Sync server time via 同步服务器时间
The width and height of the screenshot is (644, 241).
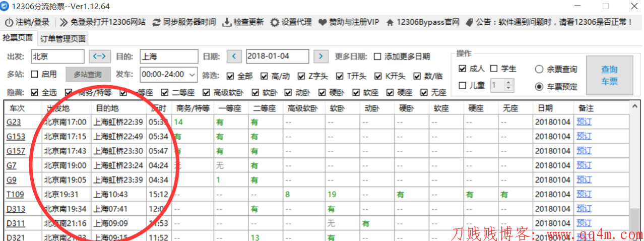click(184, 22)
